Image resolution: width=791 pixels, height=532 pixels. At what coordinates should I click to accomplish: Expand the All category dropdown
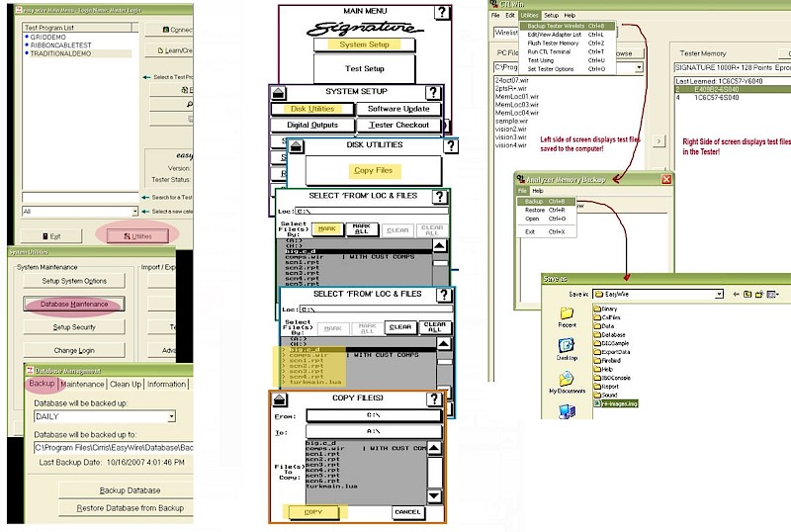coord(134,212)
